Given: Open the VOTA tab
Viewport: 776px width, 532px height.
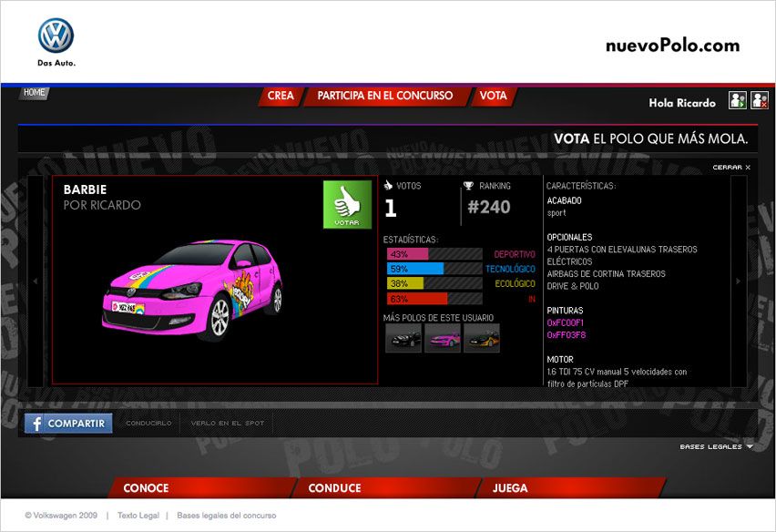Looking at the screenshot, I should 493,96.
